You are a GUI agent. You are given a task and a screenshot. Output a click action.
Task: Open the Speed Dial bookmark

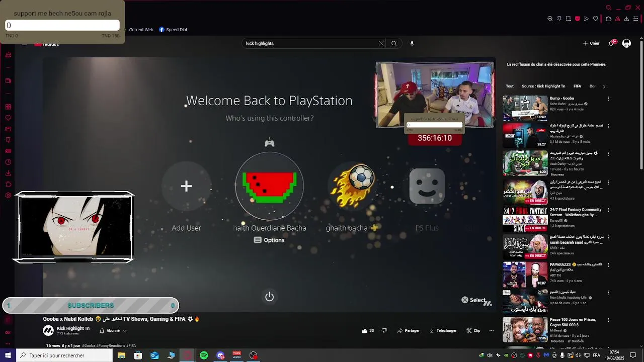(173, 30)
